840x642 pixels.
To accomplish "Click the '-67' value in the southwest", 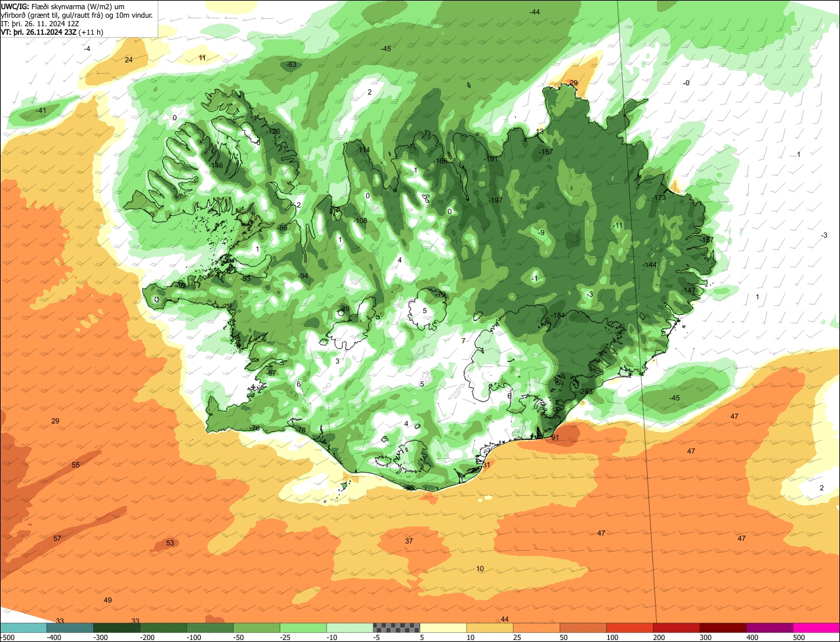I will pyautogui.click(x=272, y=373).
